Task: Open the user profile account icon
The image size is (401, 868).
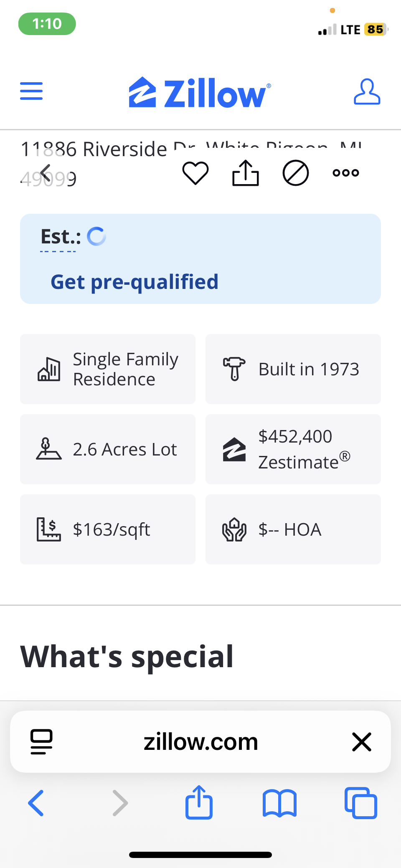Action: [367, 91]
